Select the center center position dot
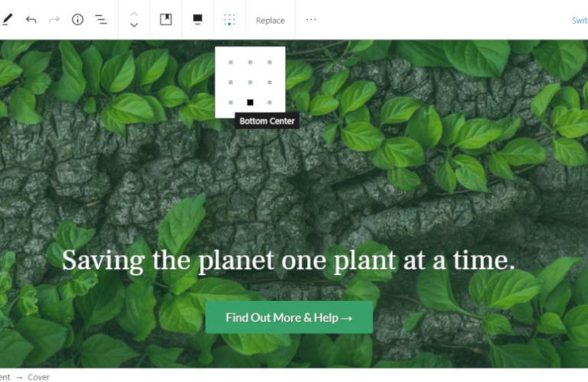This screenshot has width=588, height=382. coord(250,82)
